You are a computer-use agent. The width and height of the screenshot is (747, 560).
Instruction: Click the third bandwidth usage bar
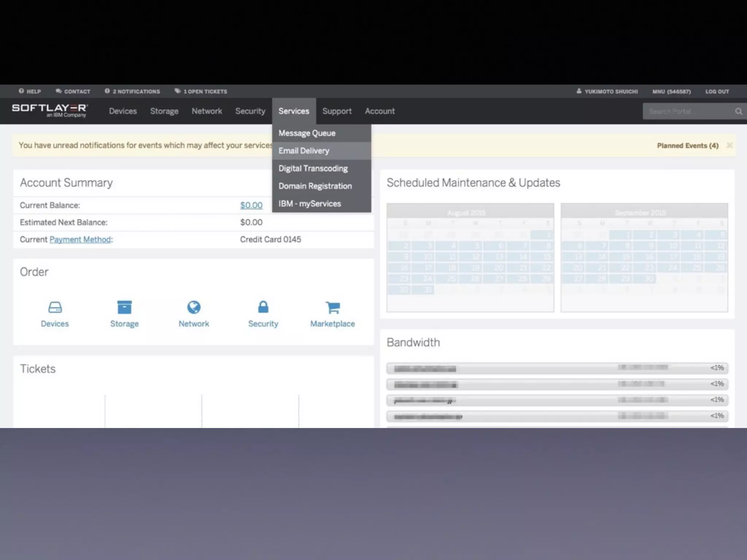pos(557,400)
